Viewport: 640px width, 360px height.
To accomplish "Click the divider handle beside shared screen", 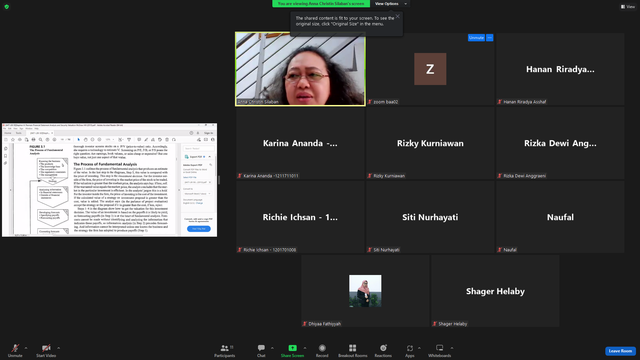I will coord(219,180).
